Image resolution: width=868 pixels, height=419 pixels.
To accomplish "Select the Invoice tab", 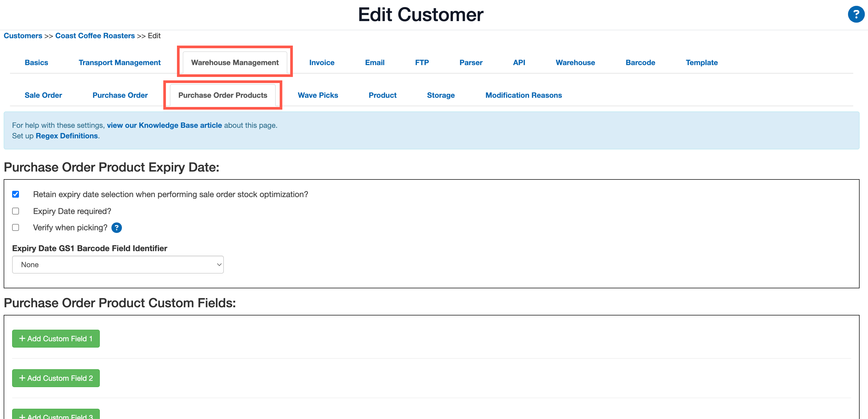I will [322, 62].
